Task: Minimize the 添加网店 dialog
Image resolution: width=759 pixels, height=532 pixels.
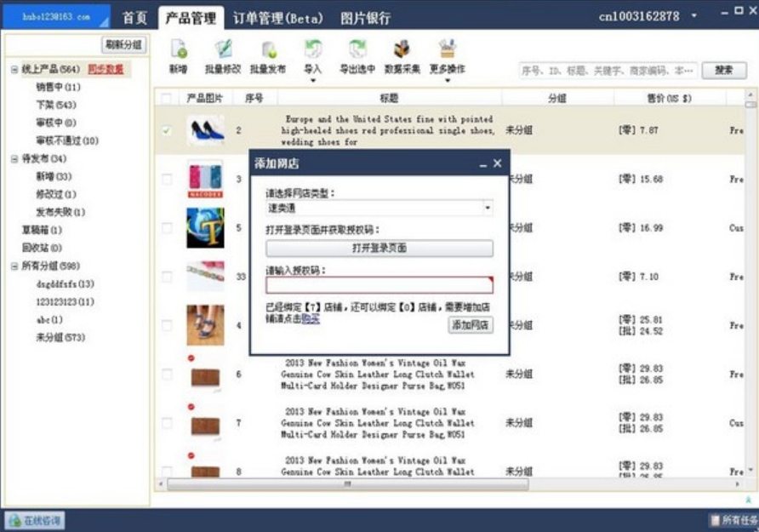Action: point(482,164)
